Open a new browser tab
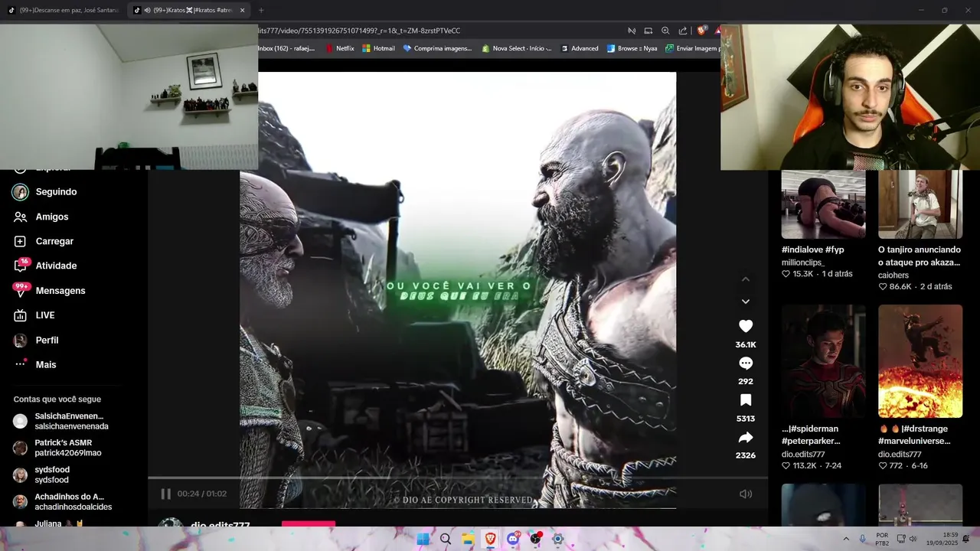The height and width of the screenshot is (551, 980). point(261,10)
